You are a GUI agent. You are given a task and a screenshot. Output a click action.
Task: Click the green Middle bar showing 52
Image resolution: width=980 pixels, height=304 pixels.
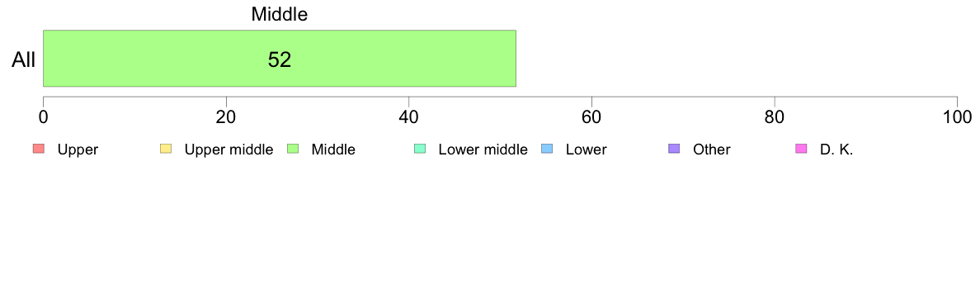[x=280, y=58]
